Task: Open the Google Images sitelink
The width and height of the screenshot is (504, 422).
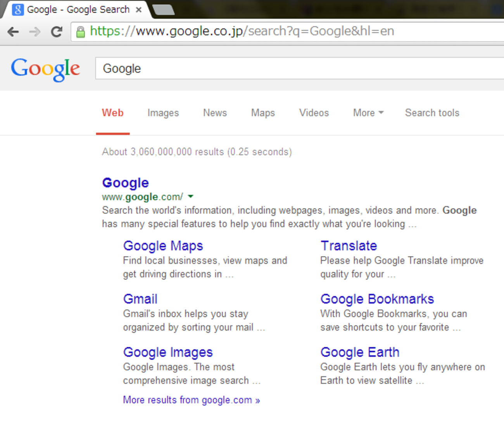Action: (168, 352)
